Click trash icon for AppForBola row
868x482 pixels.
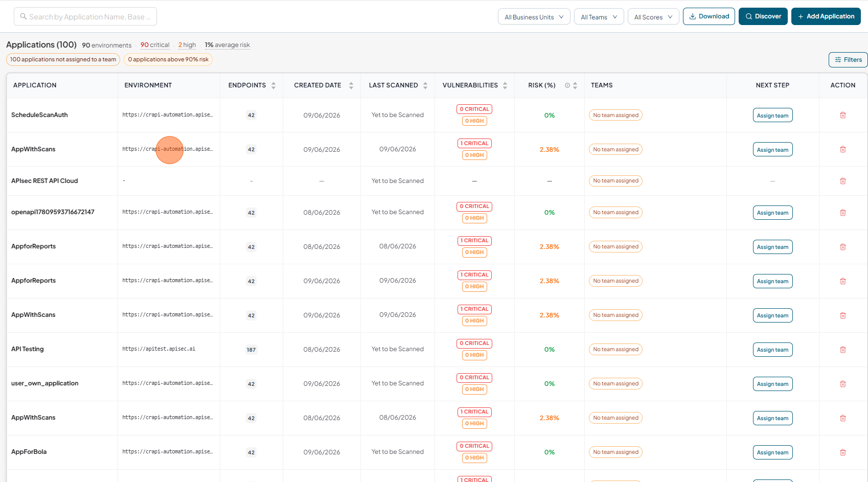(x=843, y=452)
